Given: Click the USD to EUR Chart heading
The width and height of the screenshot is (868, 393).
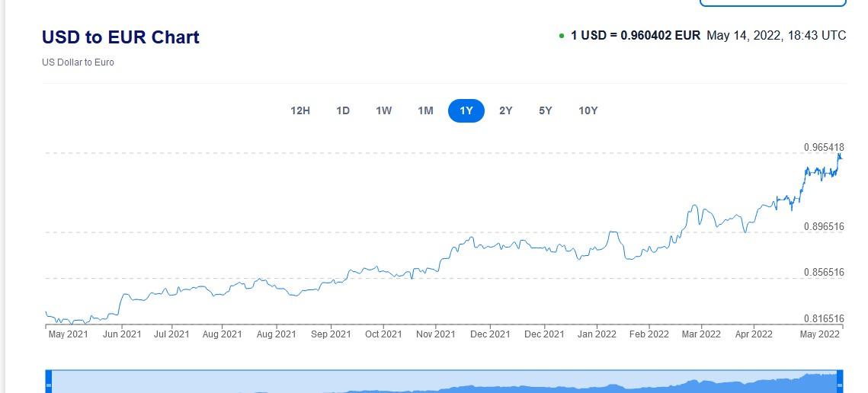Looking at the screenshot, I should (120, 37).
